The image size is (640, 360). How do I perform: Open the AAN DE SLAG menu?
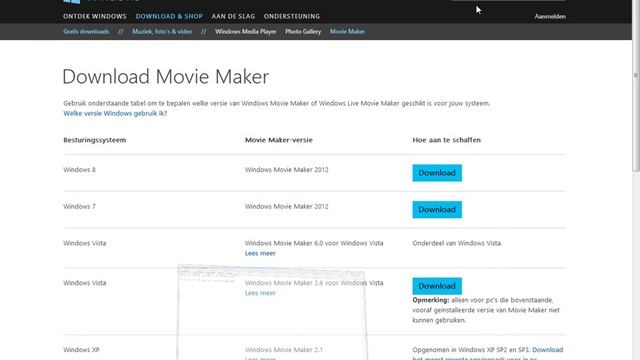233,16
